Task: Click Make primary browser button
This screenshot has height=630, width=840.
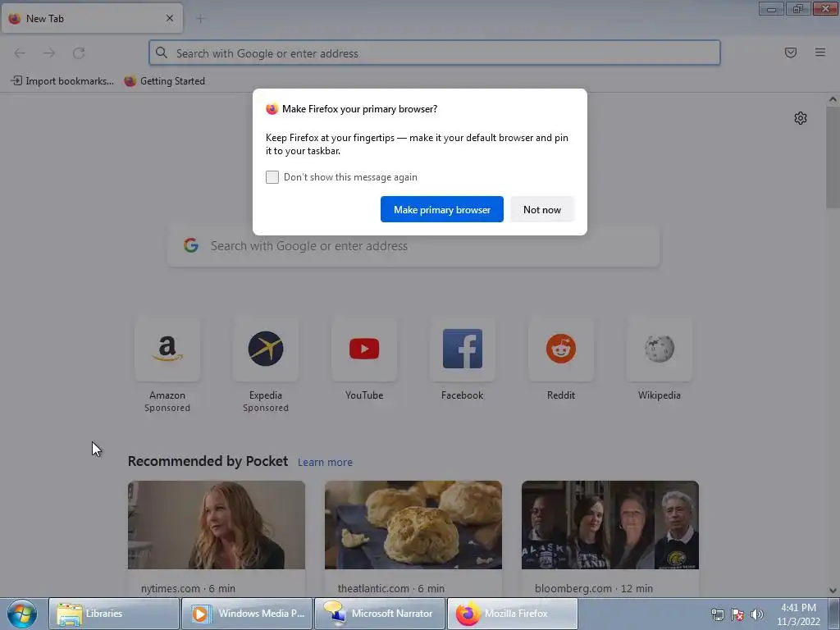Action: coord(442,209)
